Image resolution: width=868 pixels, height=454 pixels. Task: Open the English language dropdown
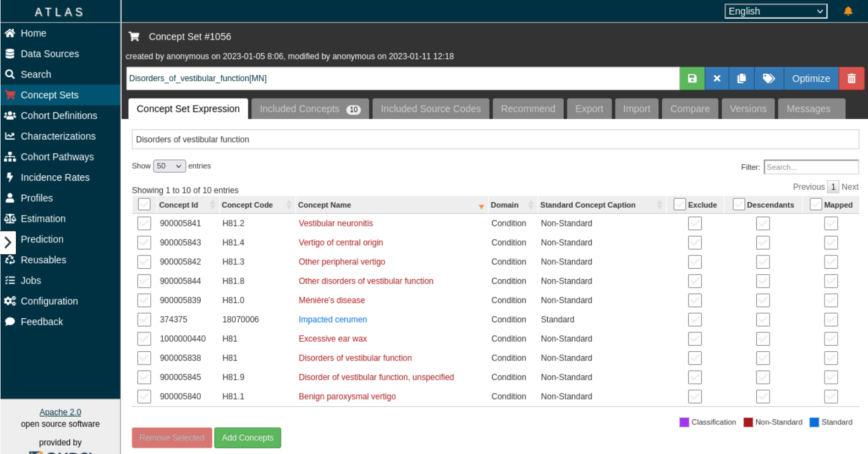[776, 11]
